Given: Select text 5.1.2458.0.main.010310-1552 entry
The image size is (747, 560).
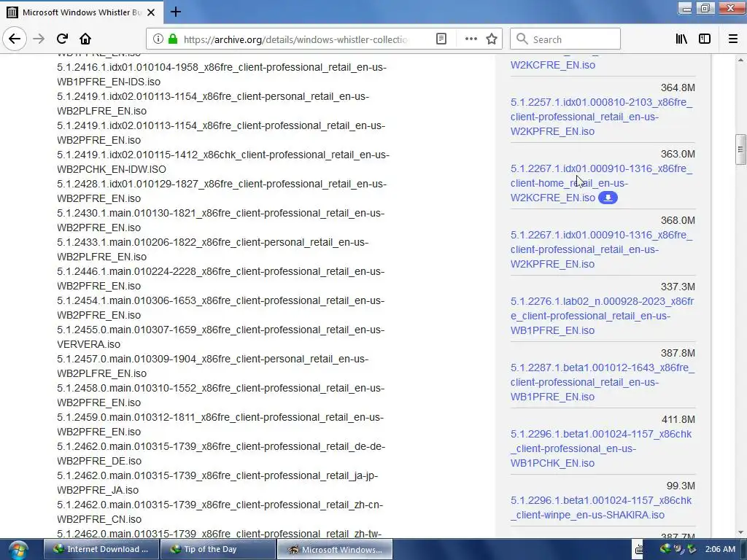Looking at the screenshot, I should 220,395.
